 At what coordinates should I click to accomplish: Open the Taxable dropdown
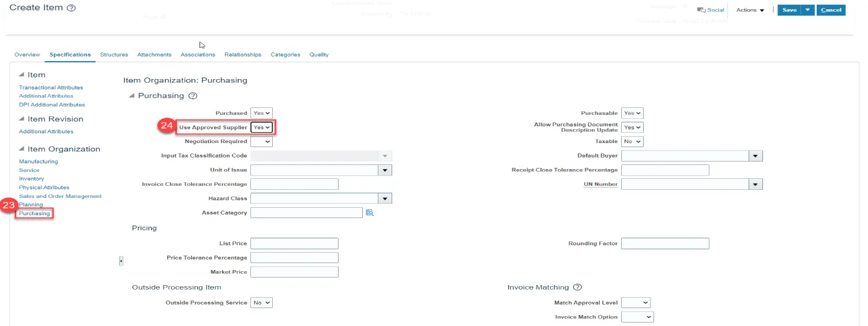[633, 141]
